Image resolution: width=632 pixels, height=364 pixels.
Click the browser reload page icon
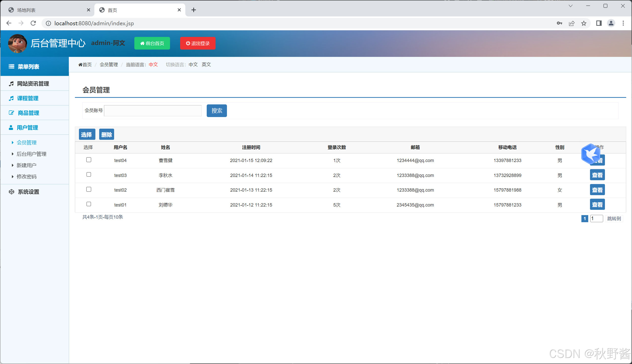click(33, 23)
